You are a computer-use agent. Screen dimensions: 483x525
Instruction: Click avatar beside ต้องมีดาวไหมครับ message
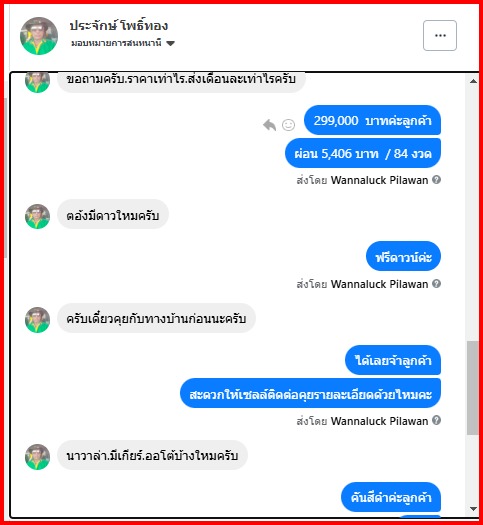coord(37,216)
